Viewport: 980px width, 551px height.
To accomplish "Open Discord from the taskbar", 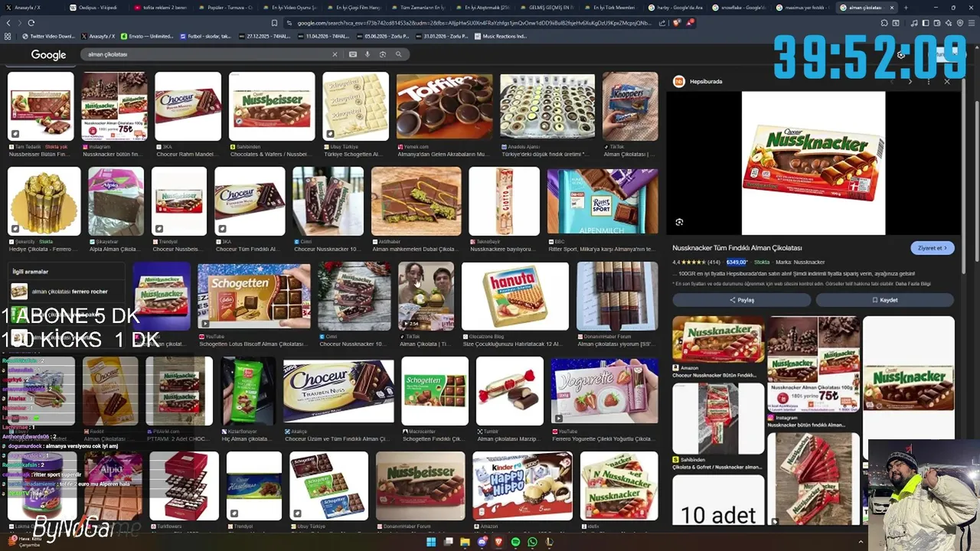I will pos(482,542).
